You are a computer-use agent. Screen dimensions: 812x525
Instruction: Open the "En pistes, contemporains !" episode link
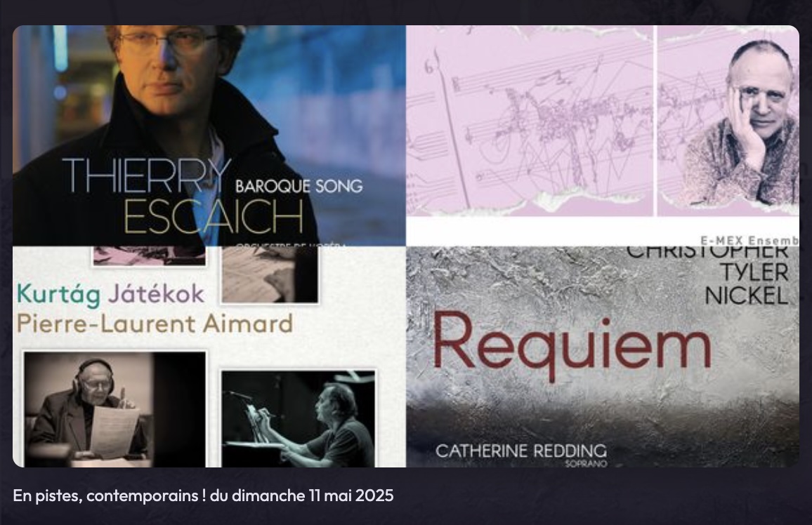(x=203, y=496)
